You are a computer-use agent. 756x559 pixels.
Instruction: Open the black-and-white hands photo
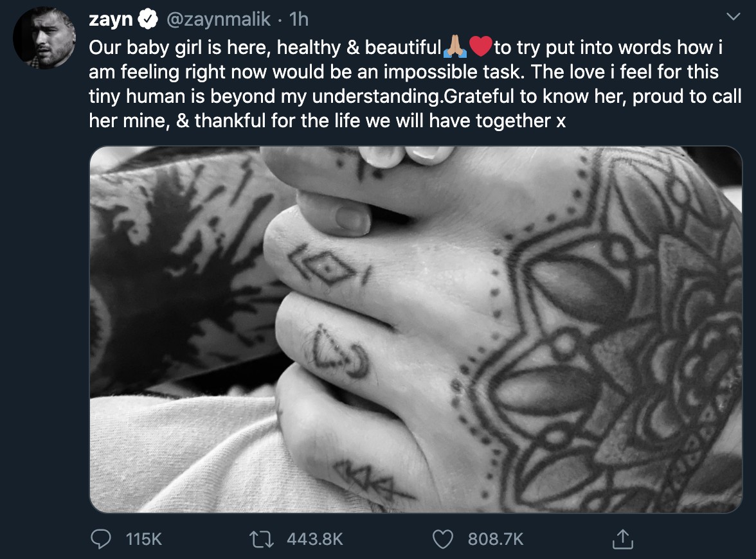[415, 329]
